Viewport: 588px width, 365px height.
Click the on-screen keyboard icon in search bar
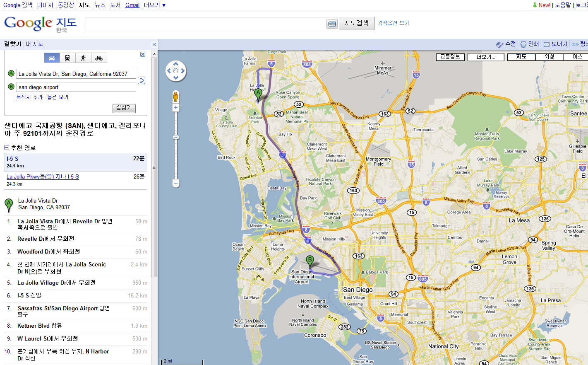click(x=332, y=24)
